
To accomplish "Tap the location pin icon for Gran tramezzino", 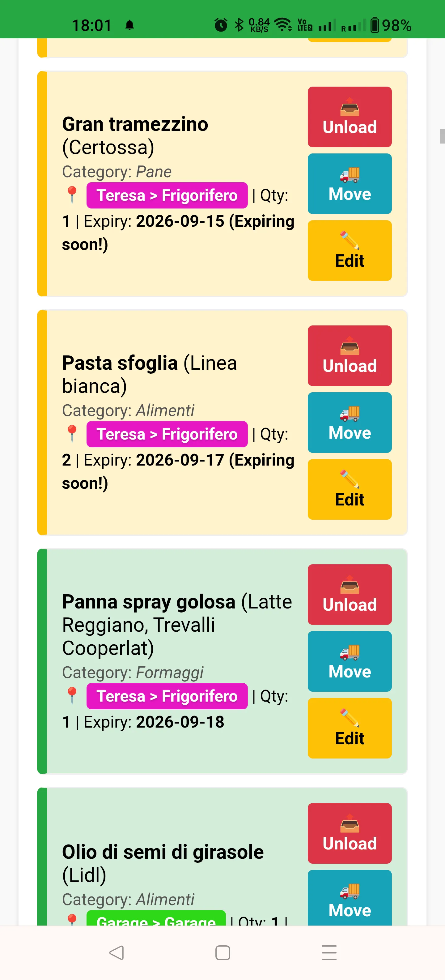I will [72, 195].
